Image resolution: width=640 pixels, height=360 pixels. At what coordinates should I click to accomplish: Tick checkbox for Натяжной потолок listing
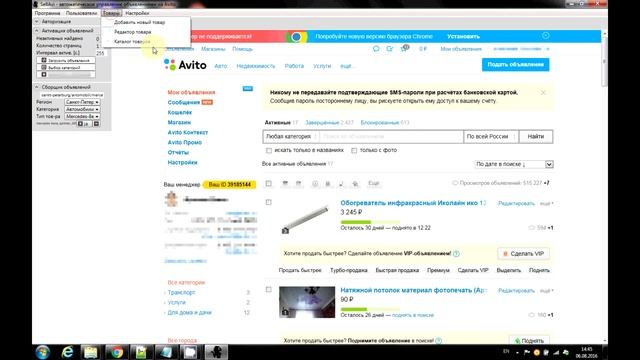tap(268, 290)
